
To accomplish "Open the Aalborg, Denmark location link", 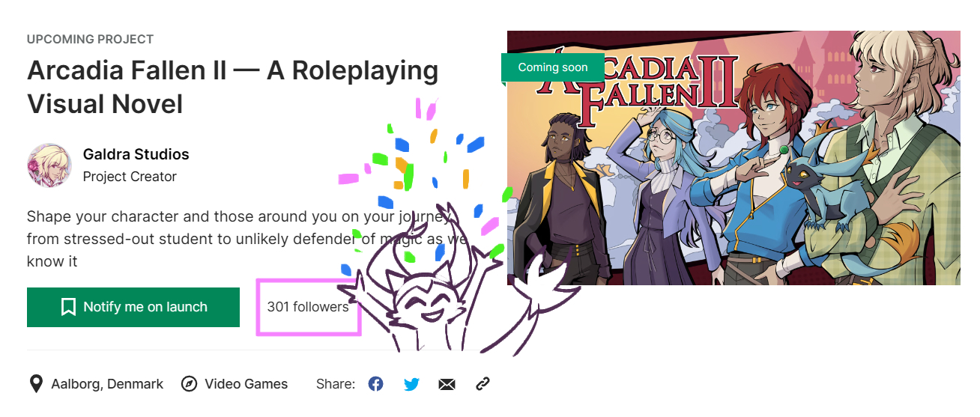I will 107,384.
